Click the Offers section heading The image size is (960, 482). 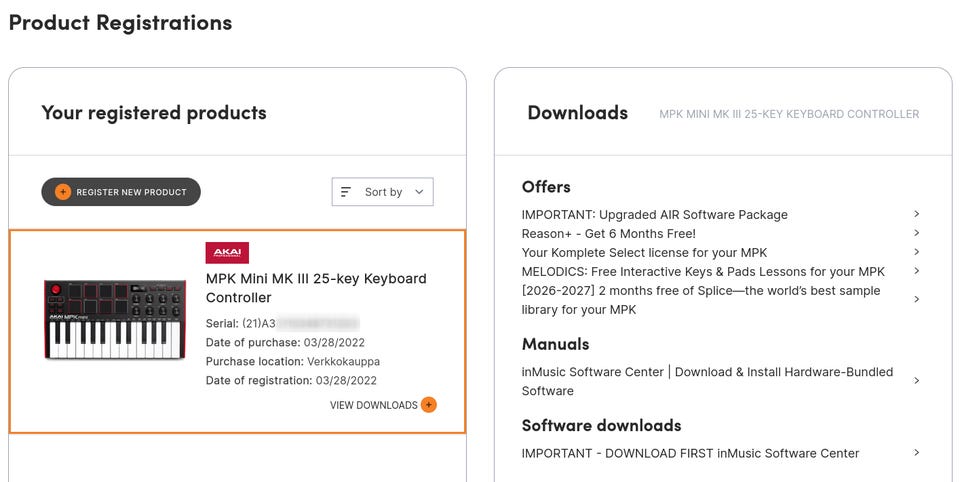546,187
